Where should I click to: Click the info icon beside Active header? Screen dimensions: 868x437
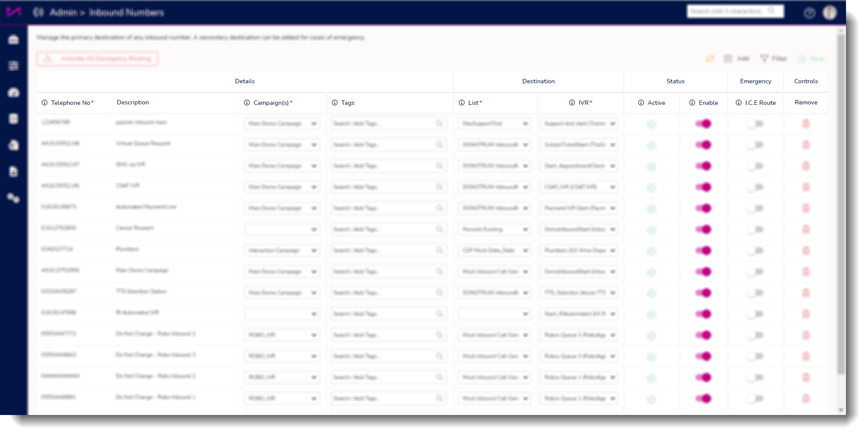point(641,103)
